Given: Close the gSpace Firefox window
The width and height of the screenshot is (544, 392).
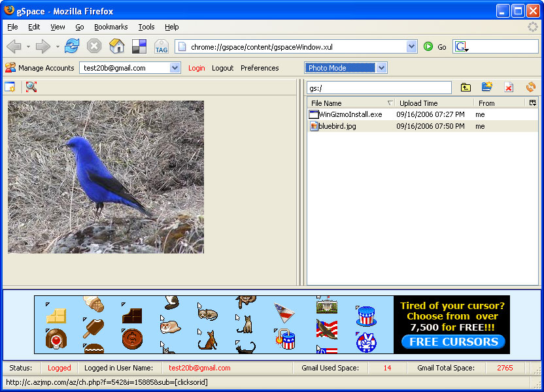Looking at the screenshot, I should pyautogui.click(x=533, y=10).
